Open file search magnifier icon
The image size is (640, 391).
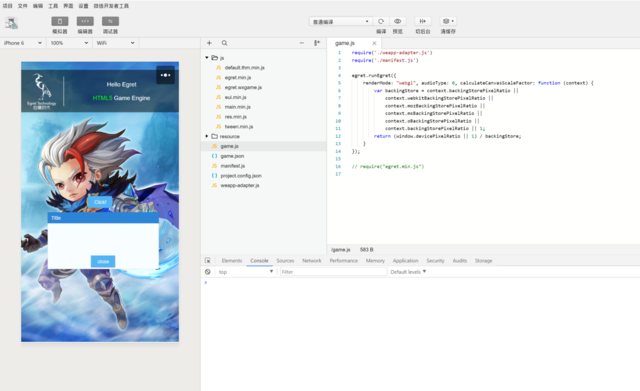click(224, 43)
